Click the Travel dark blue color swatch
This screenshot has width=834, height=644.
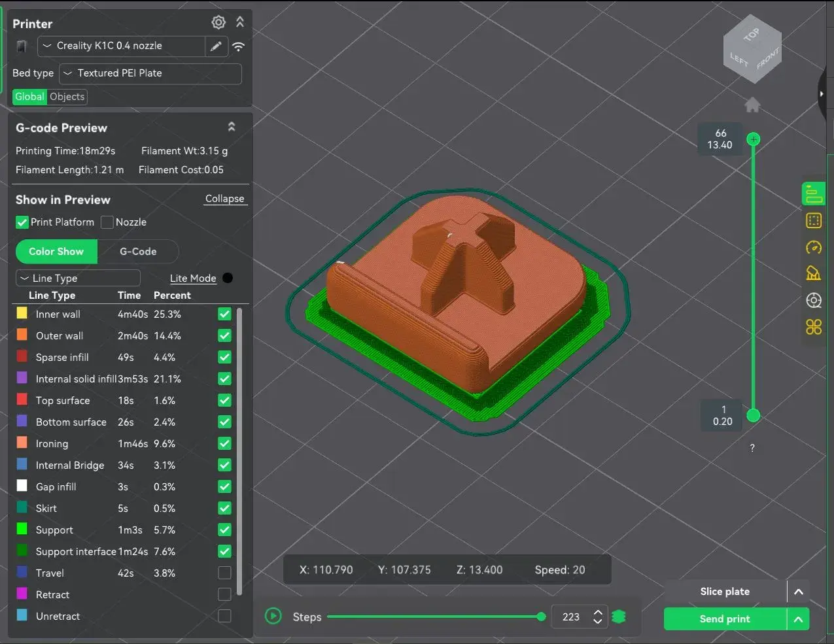[x=22, y=573]
